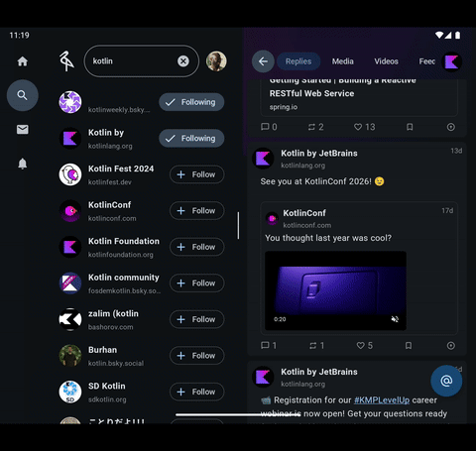Image resolution: width=476 pixels, height=451 pixels.
Task: Open Kotlin by JetBrains avatar on webinar post
Action: [x=263, y=377]
